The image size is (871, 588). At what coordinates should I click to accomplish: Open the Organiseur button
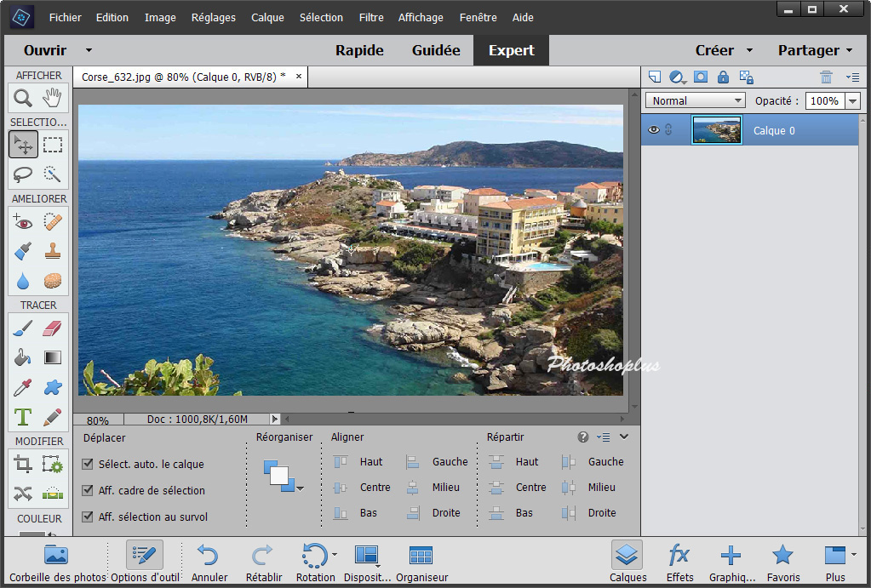[x=421, y=562]
